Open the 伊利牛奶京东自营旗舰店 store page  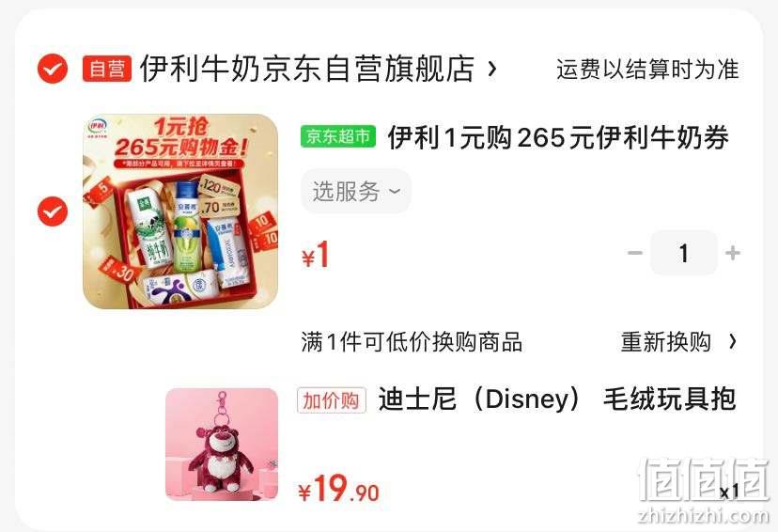(307, 69)
